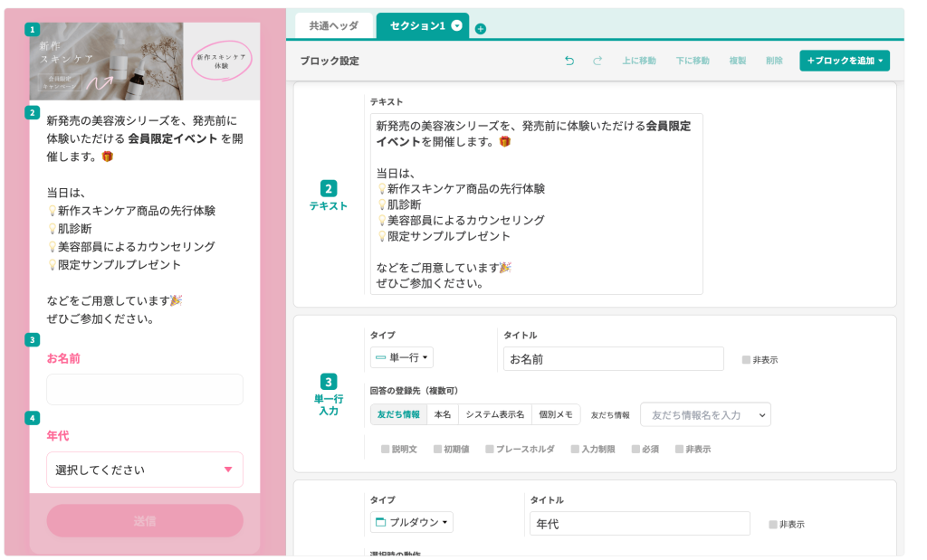Screen dimensions: 927x560
Task: Enable the 説明文 checkbox
Action: tap(385, 449)
